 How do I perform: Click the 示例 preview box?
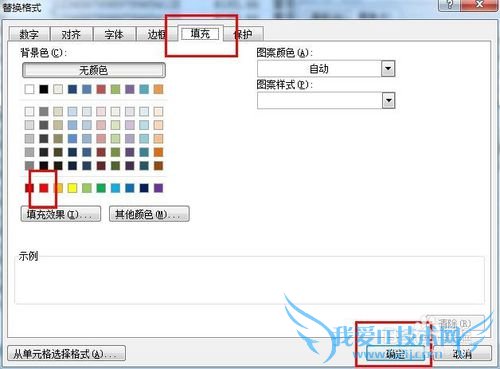(x=249, y=280)
